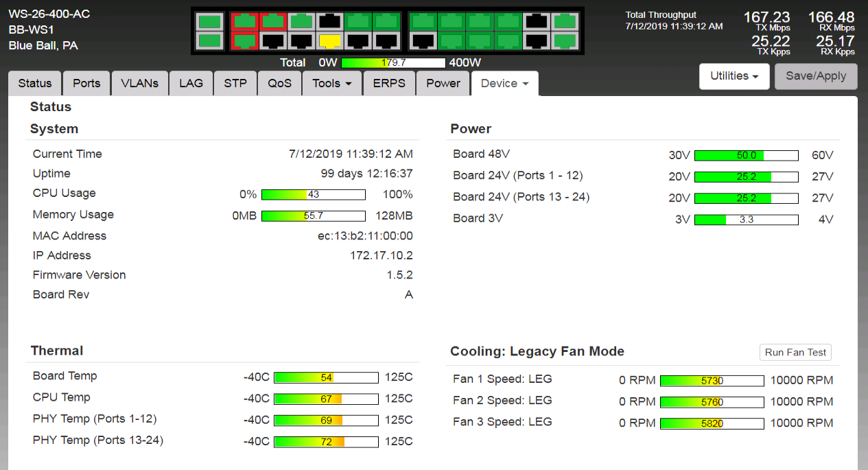868x470 pixels.
Task: Click the yellow port in the switch diagram
Action: (330, 41)
